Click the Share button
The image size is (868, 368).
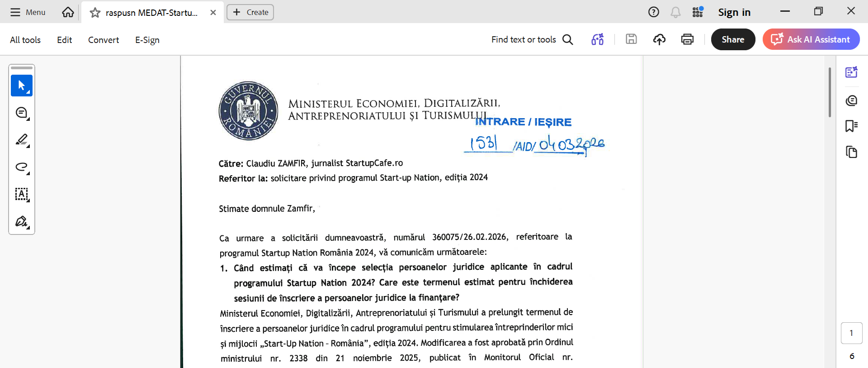pos(733,39)
